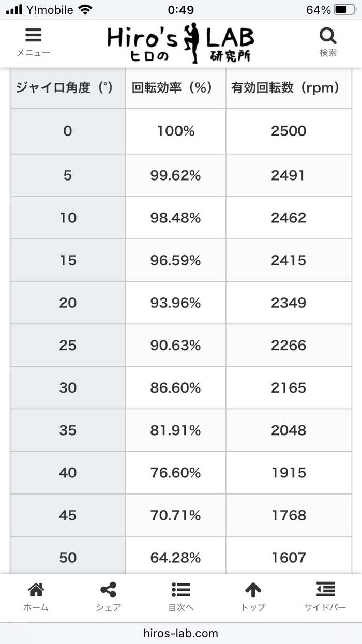Tap the 70.71% cell

tap(176, 515)
